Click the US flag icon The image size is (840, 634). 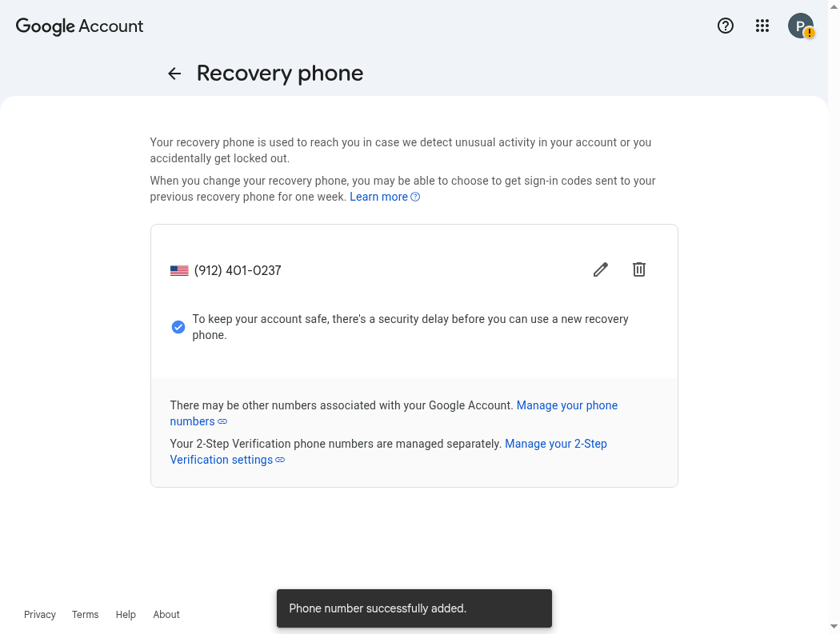pos(179,270)
